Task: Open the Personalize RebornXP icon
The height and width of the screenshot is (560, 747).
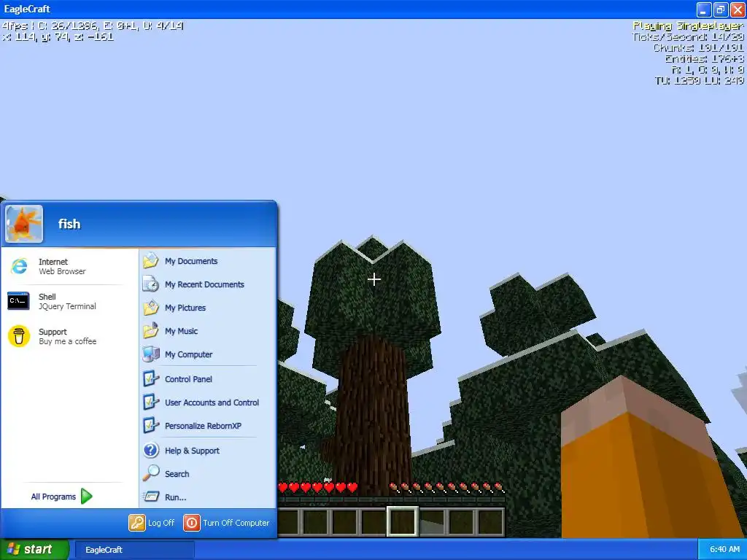Action: point(151,426)
